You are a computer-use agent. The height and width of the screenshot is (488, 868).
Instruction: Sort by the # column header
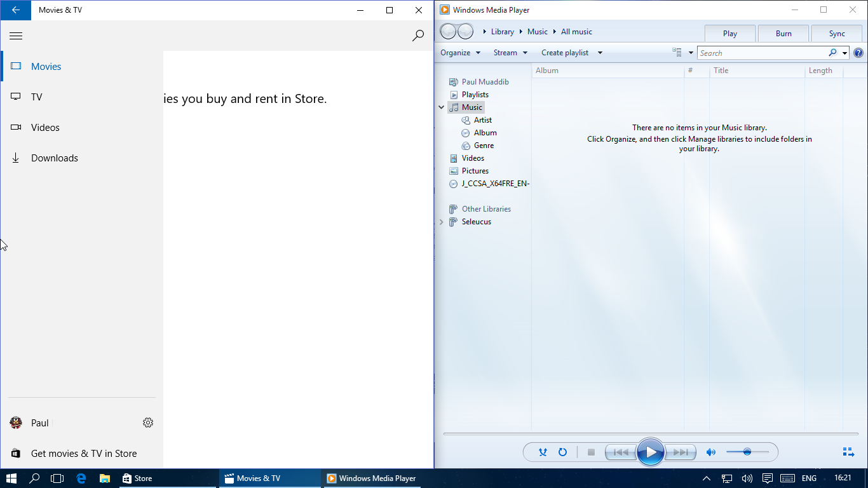696,71
